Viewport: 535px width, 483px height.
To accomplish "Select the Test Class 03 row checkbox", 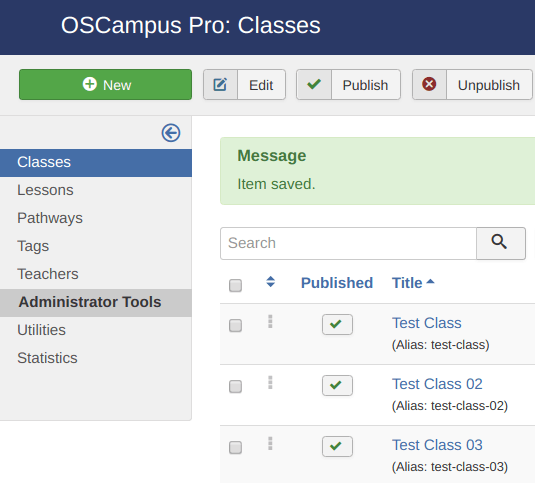I will coord(235,448).
